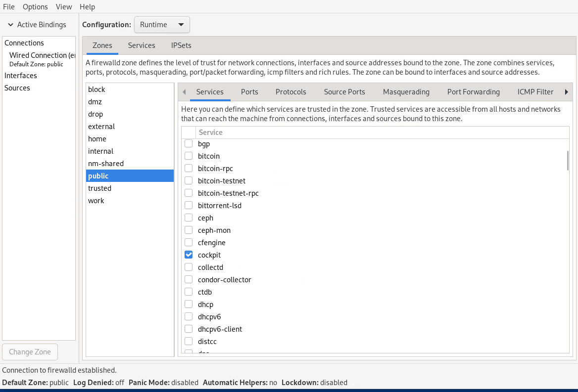Expand the Options menu

[x=35, y=6]
